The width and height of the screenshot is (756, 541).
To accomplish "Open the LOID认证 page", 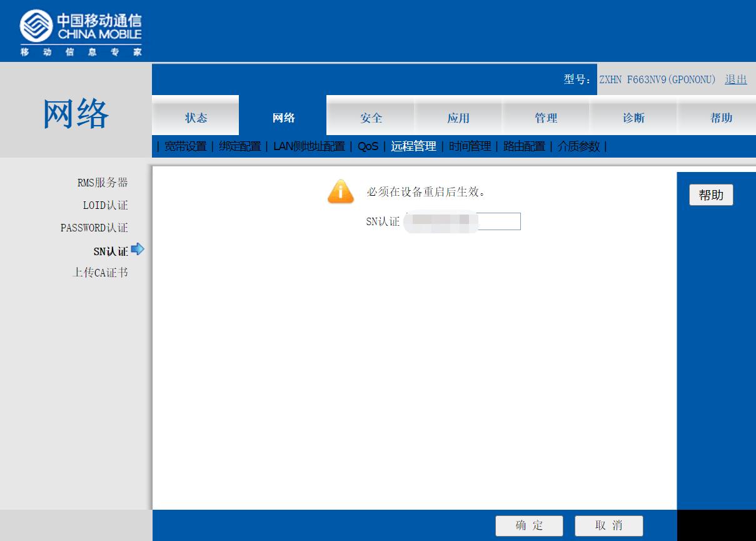I will click(x=104, y=205).
